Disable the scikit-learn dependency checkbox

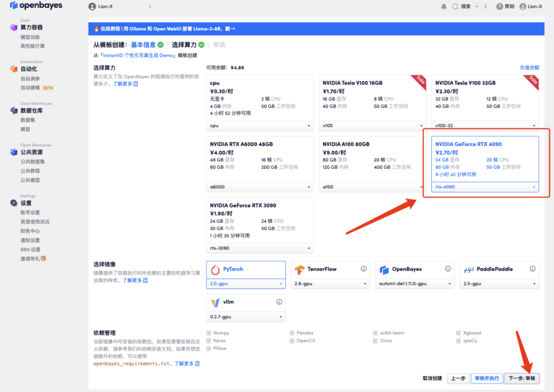[376, 332]
